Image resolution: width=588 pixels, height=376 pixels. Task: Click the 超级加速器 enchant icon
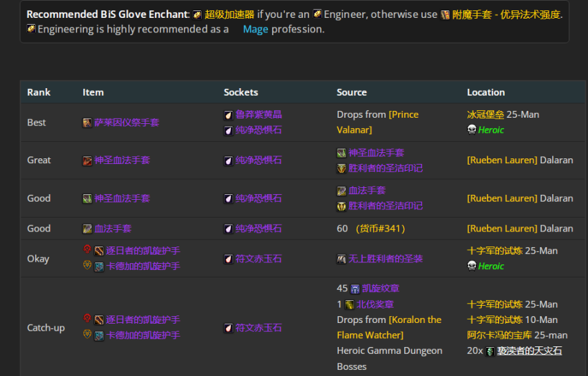(198, 14)
